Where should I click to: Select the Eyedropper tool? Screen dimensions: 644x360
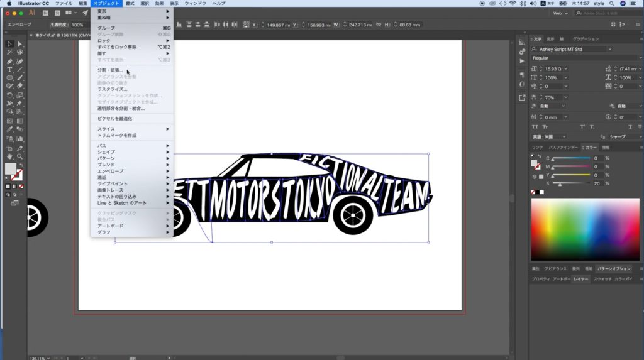coord(9,129)
